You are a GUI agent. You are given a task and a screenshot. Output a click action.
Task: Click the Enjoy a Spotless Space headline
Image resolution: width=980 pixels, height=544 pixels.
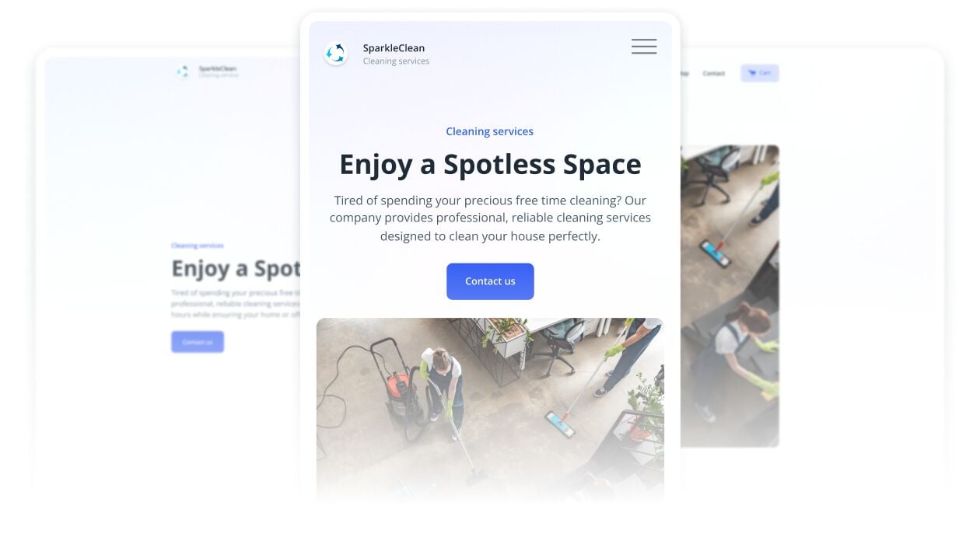click(490, 165)
